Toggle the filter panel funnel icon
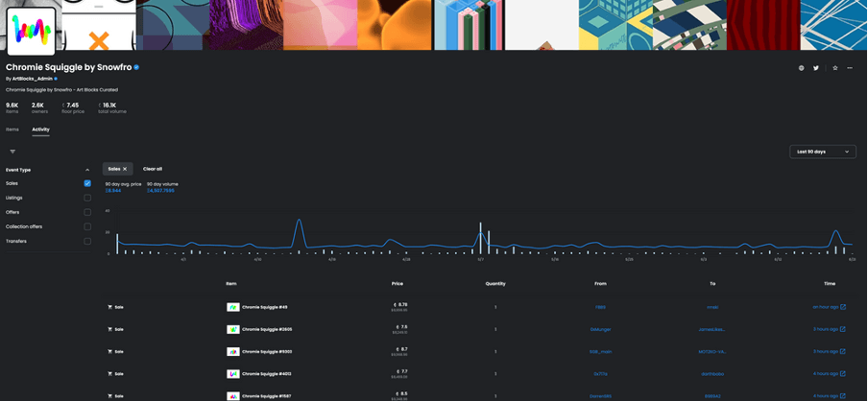 point(12,152)
